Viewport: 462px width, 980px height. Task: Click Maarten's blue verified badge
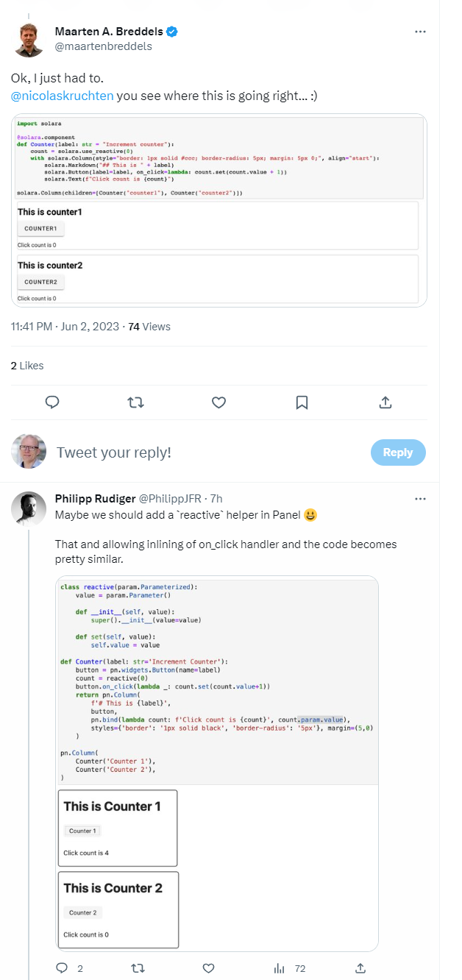(x=171, y=31)
